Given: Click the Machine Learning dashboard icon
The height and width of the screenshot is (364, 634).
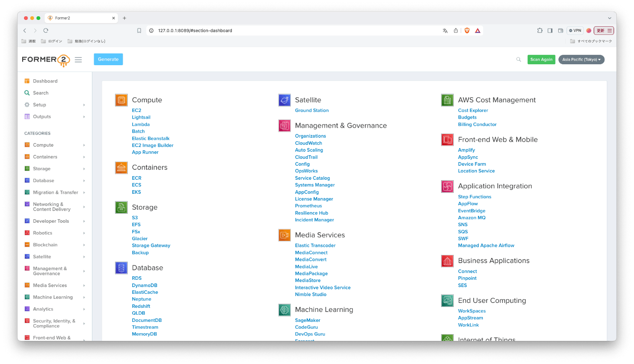Looking at the screenshot, I should tap(284, 310).
